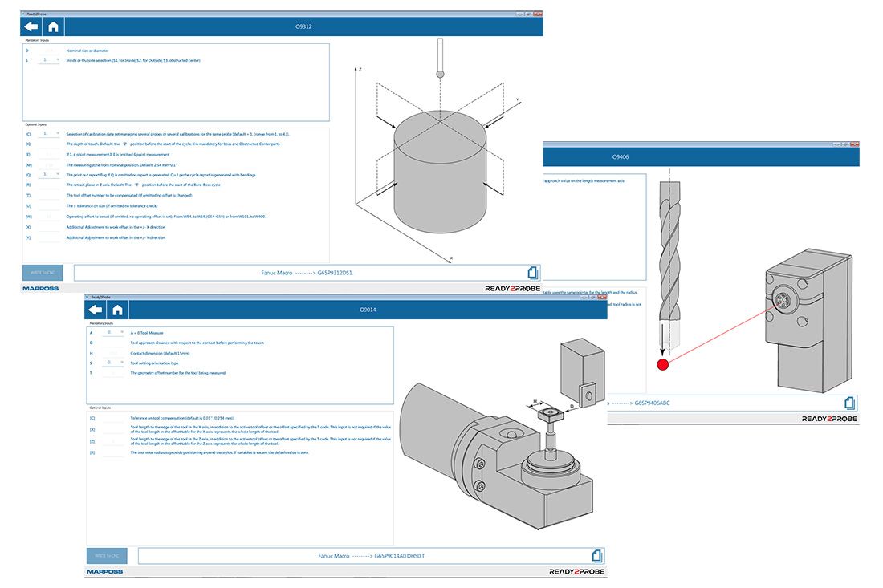Screen dimensions: 883x588
Task: Click the O9406 title in header bar
Action: click(x=621, y=157)
